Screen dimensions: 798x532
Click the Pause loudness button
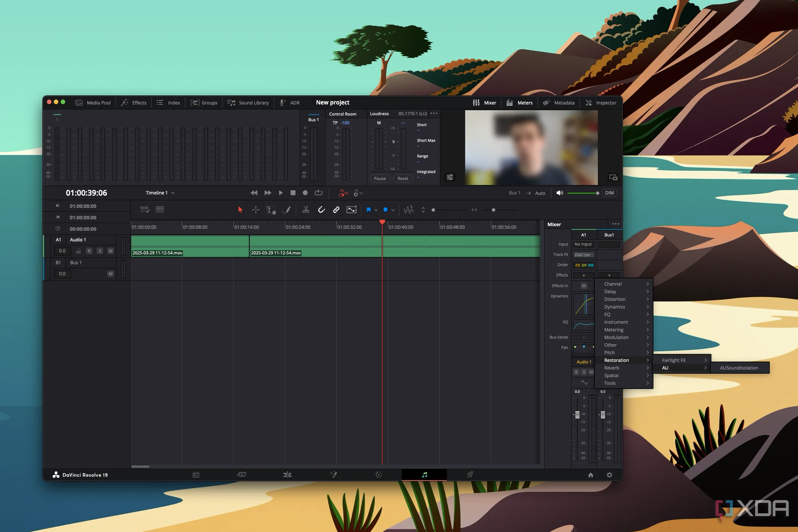click(x=379, y=178)
